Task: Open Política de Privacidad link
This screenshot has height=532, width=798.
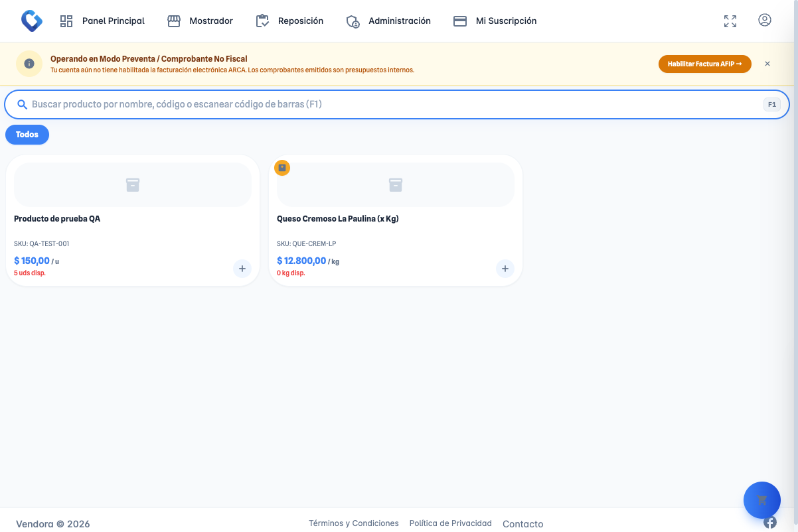Action: point(451,523)
